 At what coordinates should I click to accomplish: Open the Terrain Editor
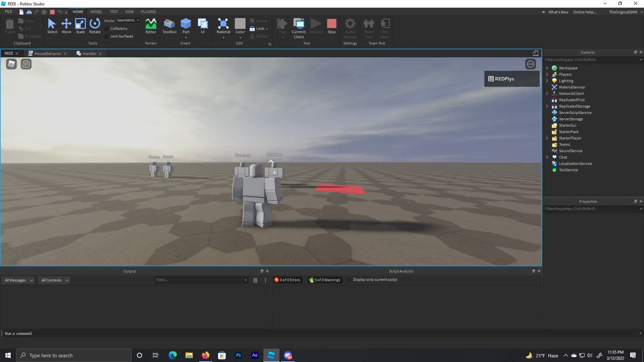tap(150, 25)
